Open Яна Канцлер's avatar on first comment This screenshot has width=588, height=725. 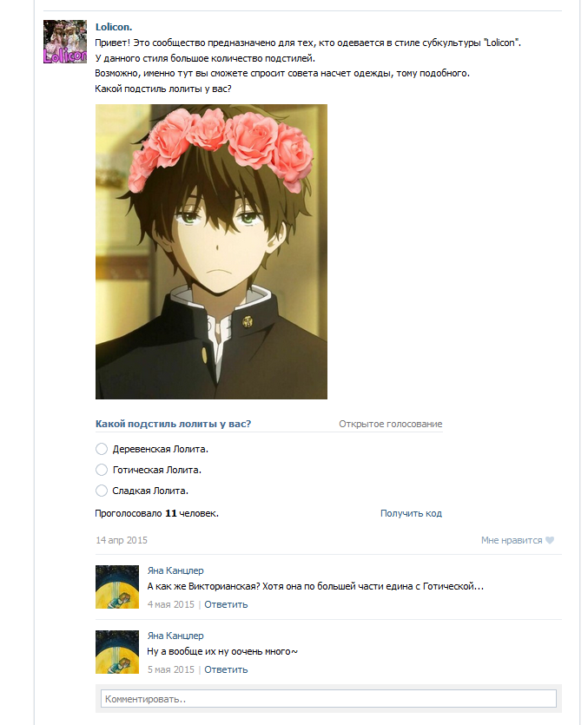coord(117,587)
